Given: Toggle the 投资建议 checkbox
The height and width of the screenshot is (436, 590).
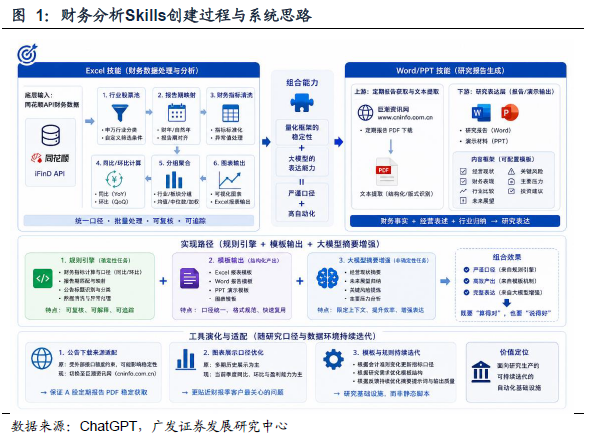Looking at the screenshot, I should point(511,191).
